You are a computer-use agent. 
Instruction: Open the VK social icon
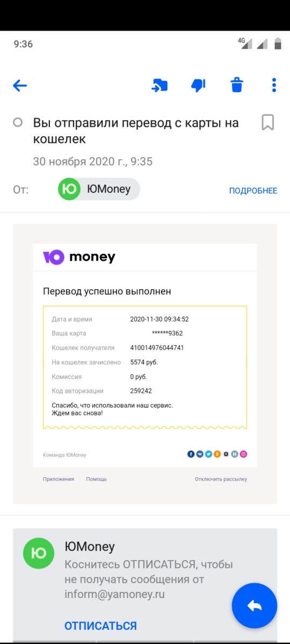point(199,454)
